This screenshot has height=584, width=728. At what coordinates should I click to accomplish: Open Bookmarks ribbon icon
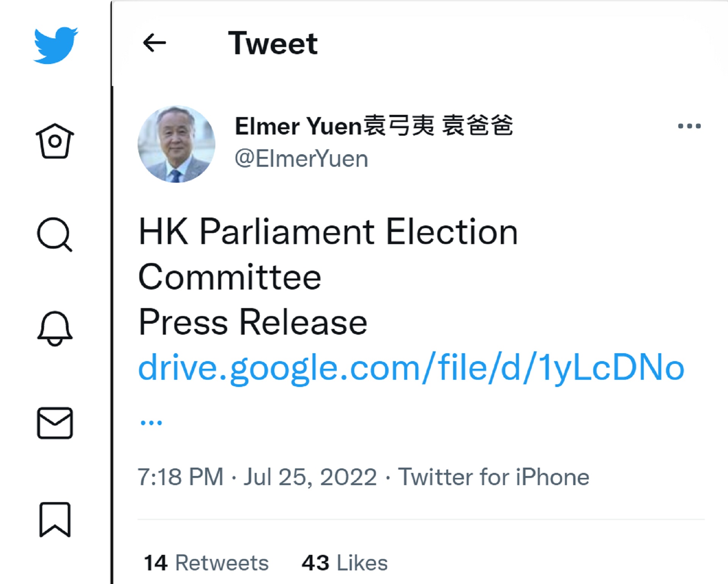(x=55, y=520)
